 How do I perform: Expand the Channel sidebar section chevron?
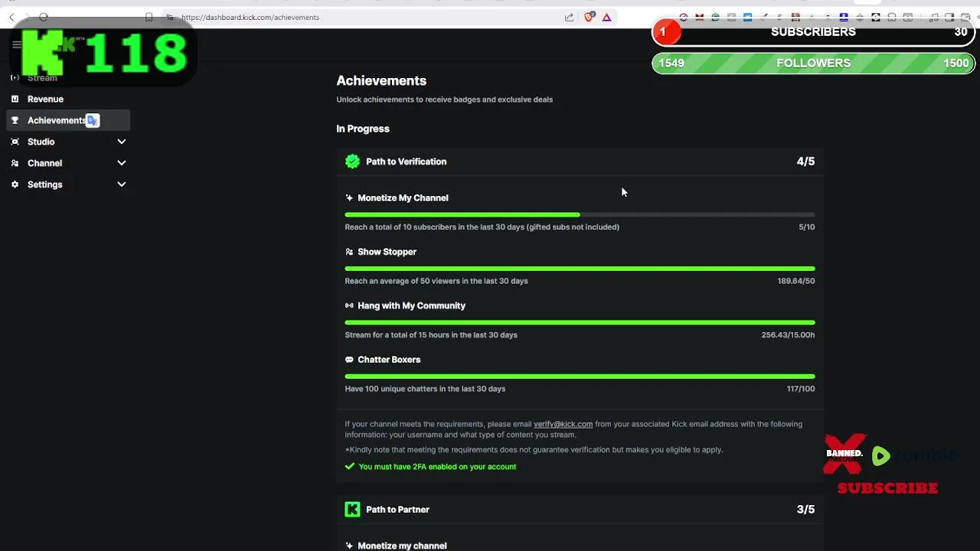click(121, 163)
